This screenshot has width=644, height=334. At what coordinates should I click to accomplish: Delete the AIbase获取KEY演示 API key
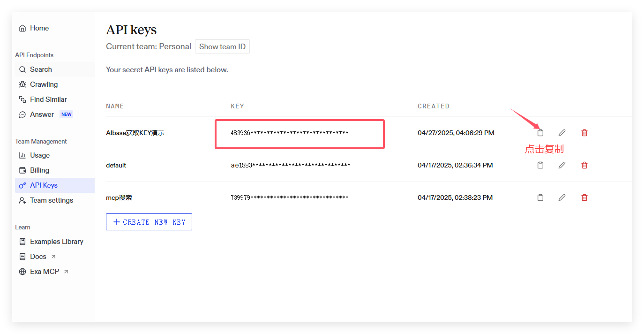point(584,133)
